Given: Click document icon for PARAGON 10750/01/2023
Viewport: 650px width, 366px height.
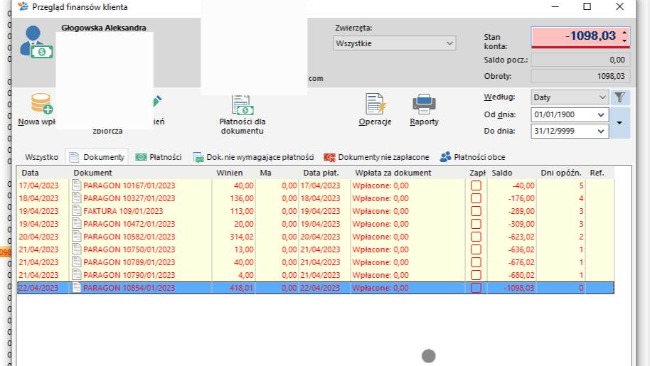Looking at the screenshot, I should (76, 249).
